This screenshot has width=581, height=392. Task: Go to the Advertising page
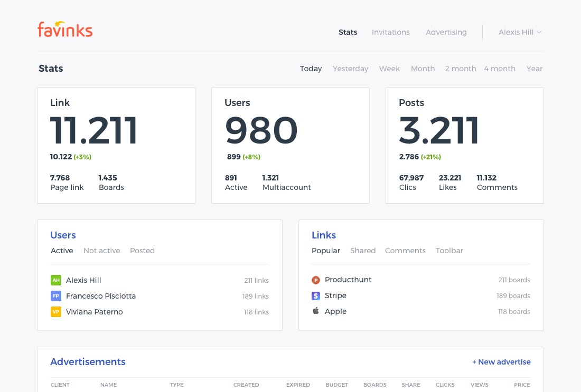coord(446,32)
